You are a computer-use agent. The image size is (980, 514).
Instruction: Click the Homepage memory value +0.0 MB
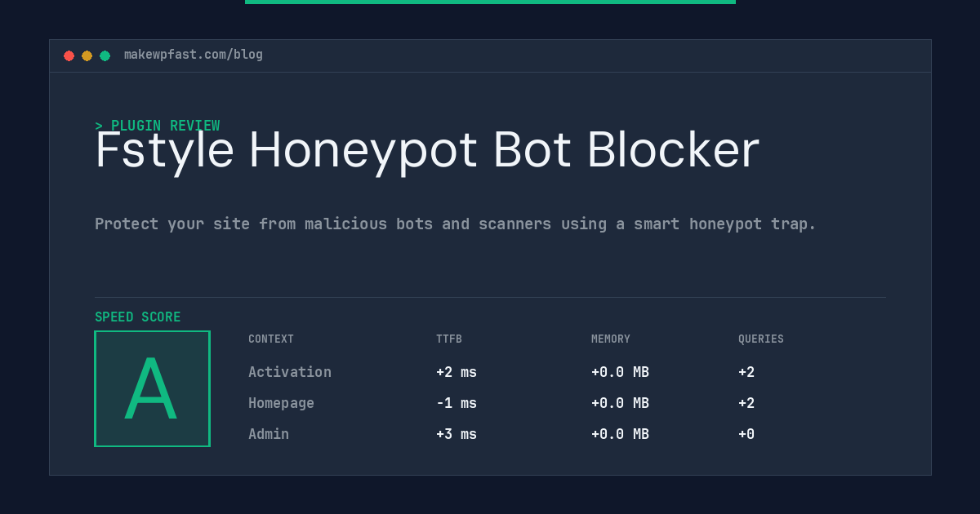coord(620,403)
